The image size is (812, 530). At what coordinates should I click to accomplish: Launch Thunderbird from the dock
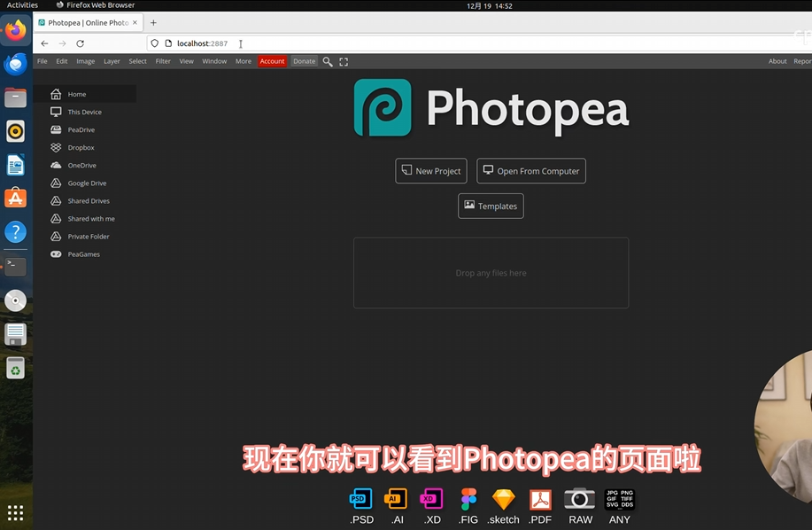[16, 64]
